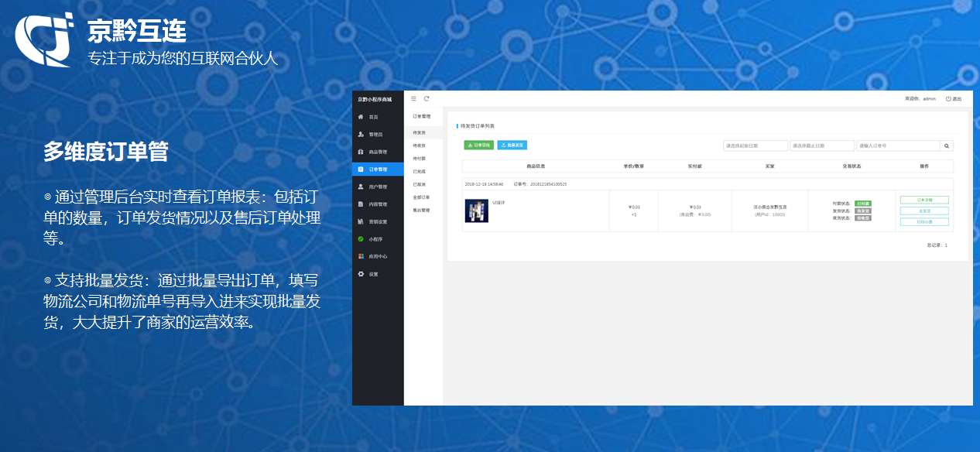Screen dimensions: 980x452
Task: Click the 单价/数量 column header
Action: tap(634, 166)
